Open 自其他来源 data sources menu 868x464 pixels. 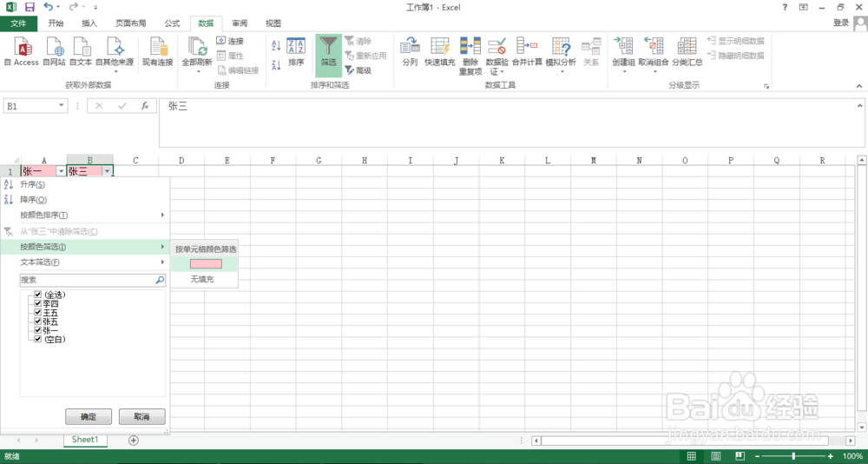click(x=115, y=55)
